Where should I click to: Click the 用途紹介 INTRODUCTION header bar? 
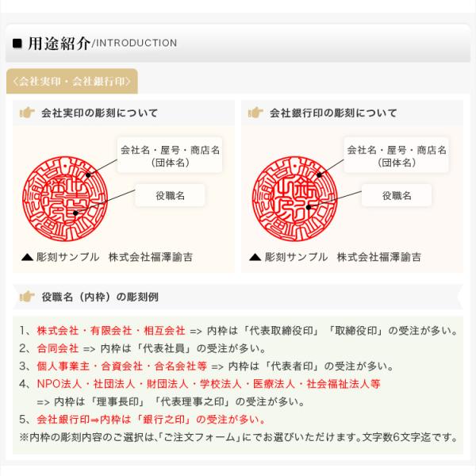pos(238,43)
